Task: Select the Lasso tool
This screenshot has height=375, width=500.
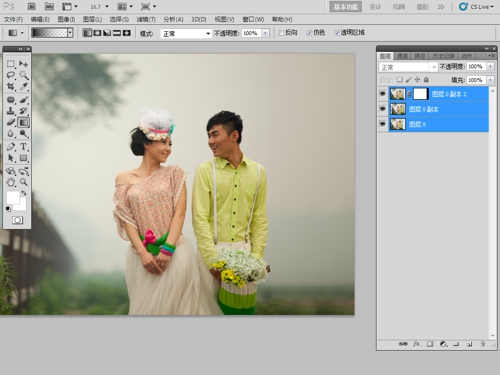Action: tap(11, 75)
